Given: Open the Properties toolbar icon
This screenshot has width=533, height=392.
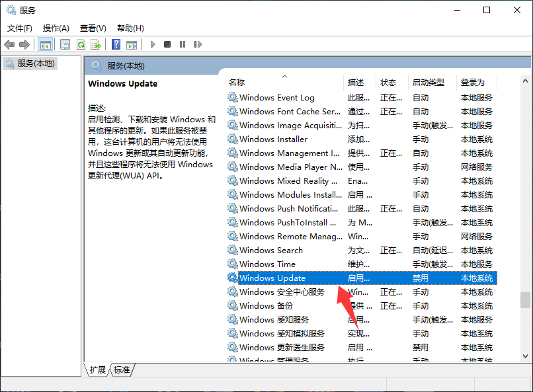Looking at the screenshot, I should tap(65, 44).
